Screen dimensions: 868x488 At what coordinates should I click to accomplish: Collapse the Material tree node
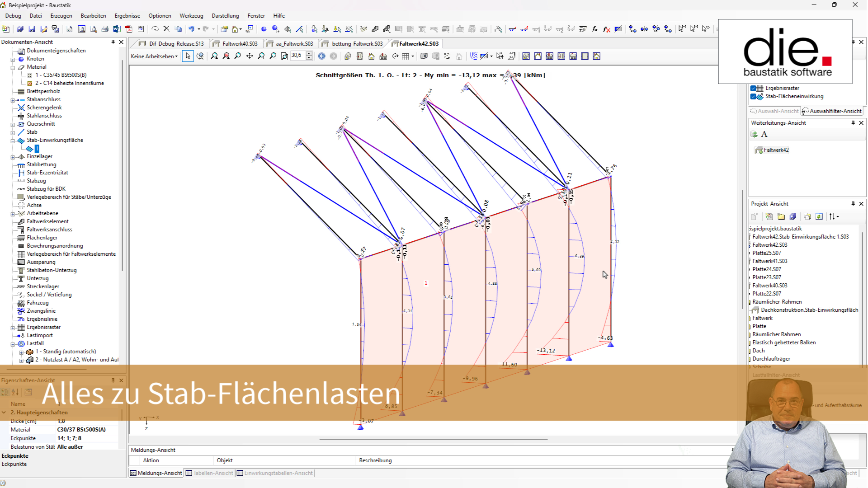13,67
